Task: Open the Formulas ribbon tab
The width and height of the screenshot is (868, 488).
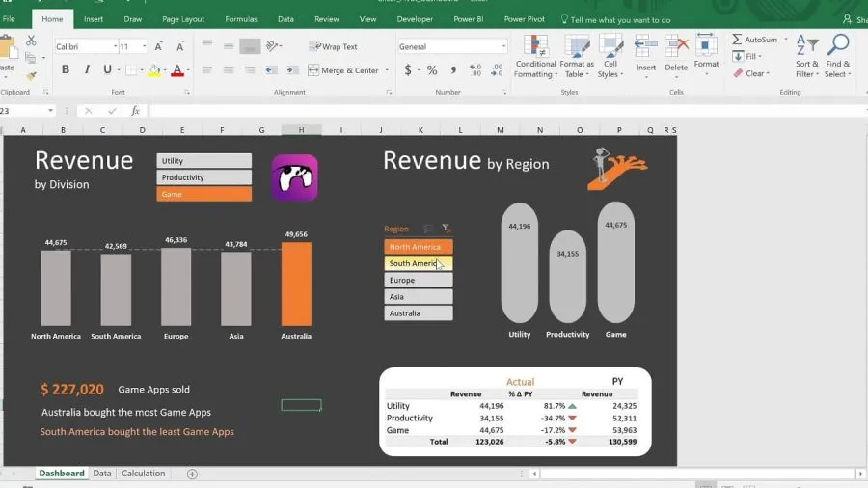Action: pyautogui.click(x=241, y=19)
